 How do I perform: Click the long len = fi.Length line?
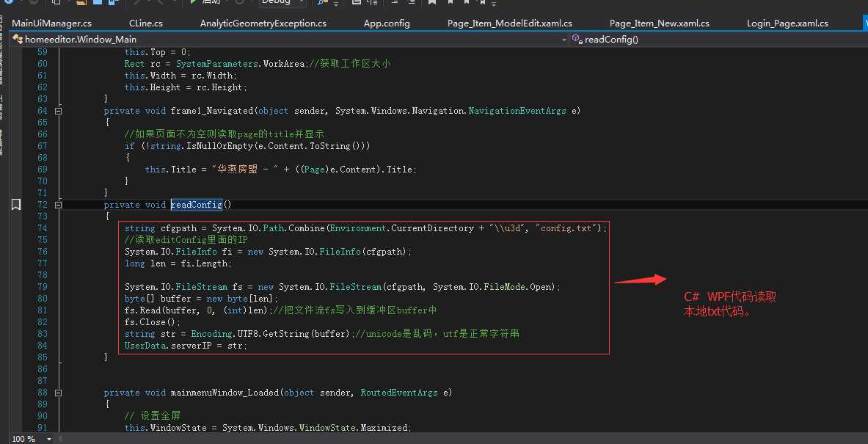click(x=178, y=263)
